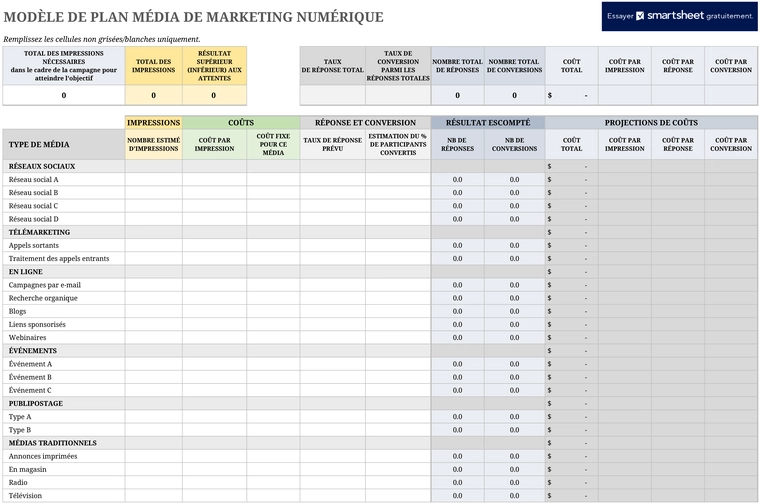
Task: Select the 'Événements' category row
Action: pyautogui.click(x=380, y=351)
